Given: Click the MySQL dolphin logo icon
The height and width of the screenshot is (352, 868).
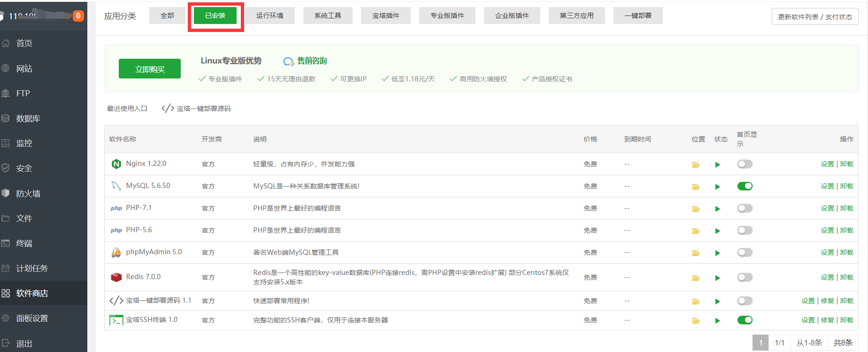Looking at the screenshot, I should click(116, 186).
